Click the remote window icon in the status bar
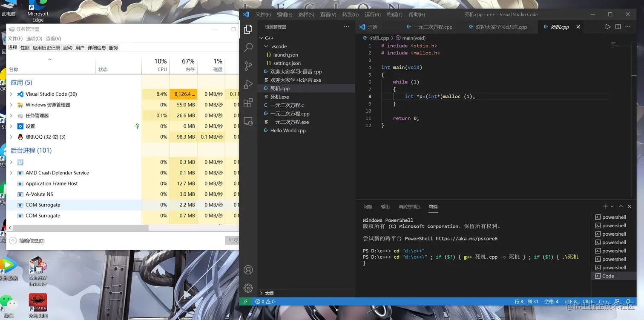644x320 pixels. click(x=245, y=302)
